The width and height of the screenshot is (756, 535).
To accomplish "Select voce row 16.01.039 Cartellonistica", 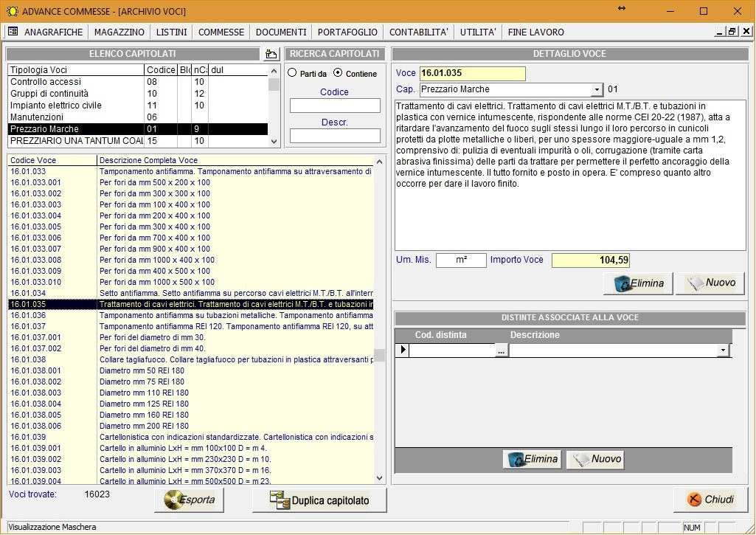I will (x=191, y=437).
